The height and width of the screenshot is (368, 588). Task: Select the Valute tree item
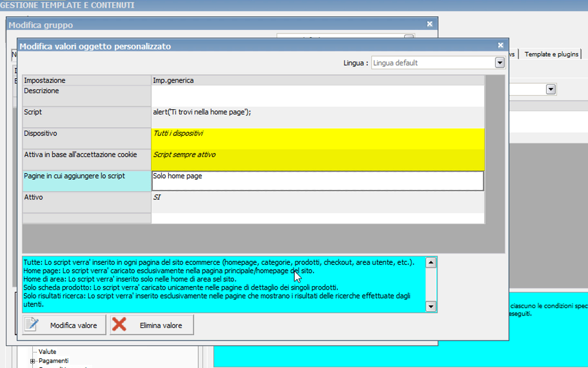47,352
